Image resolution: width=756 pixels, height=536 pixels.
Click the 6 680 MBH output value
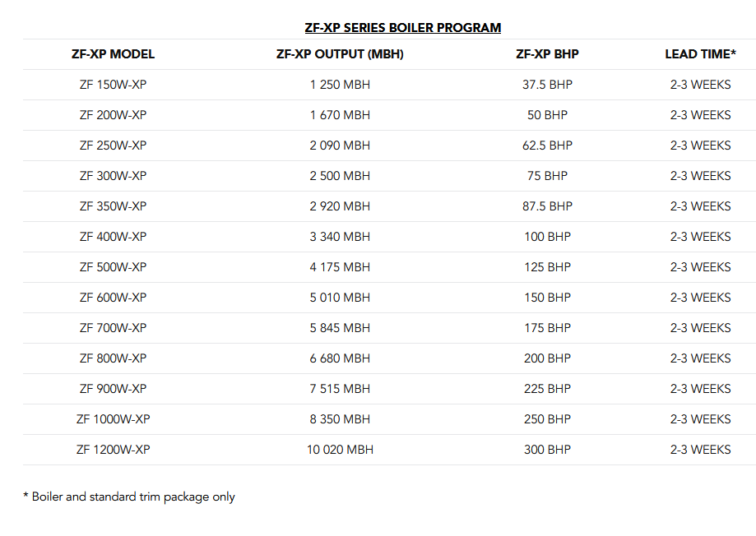[x=340, y=358]
